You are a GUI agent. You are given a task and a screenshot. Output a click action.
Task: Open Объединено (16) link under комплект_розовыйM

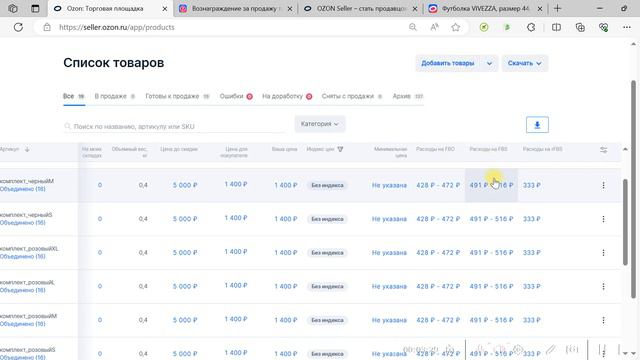tap(23, 324)
